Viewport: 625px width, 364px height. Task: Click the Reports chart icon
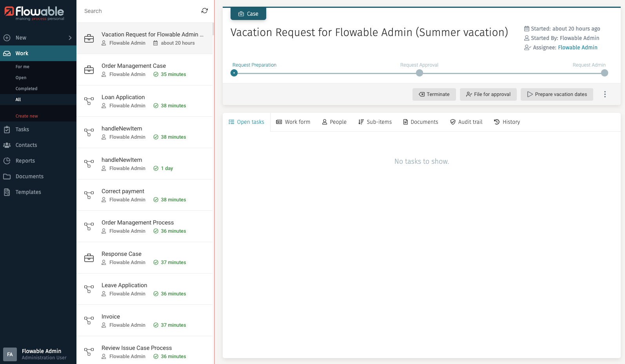point(7,161)
